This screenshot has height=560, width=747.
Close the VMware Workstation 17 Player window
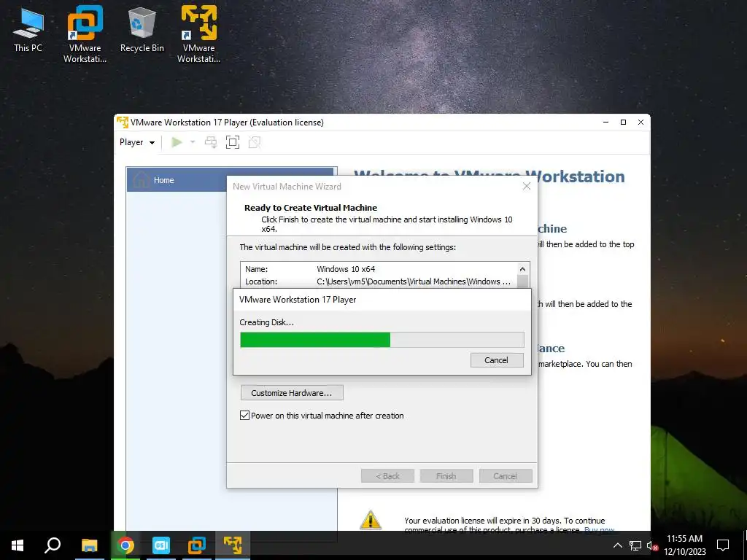pyautogui.click(x=640, y=122)
